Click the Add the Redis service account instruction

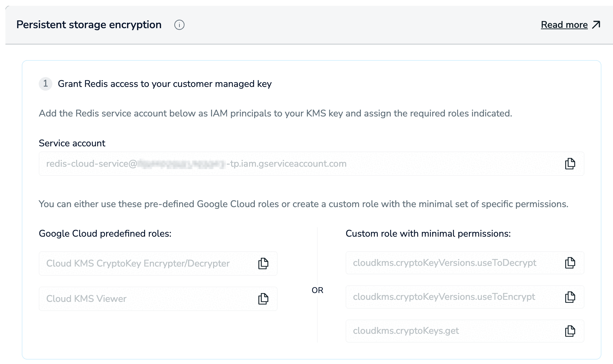[276, 113]
